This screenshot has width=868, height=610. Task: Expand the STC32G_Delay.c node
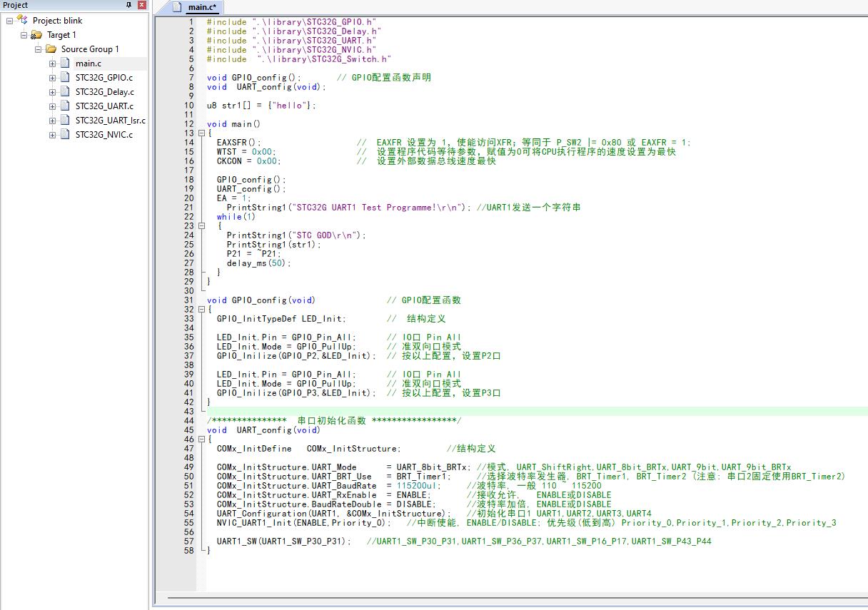(x=53, y=92)
